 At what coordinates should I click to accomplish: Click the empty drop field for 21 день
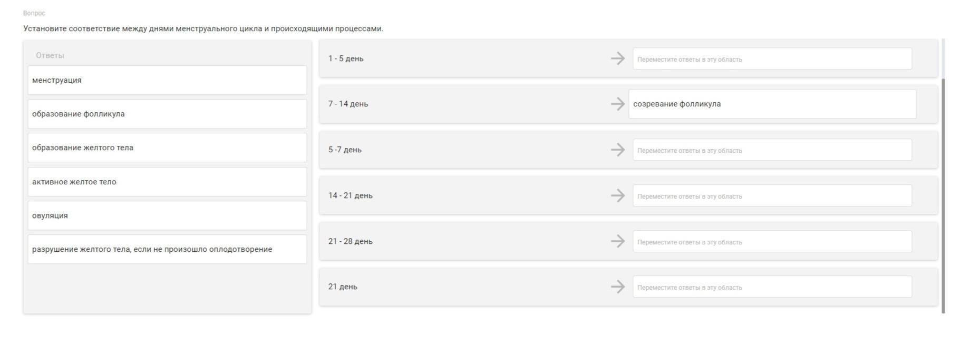(772, 287)
